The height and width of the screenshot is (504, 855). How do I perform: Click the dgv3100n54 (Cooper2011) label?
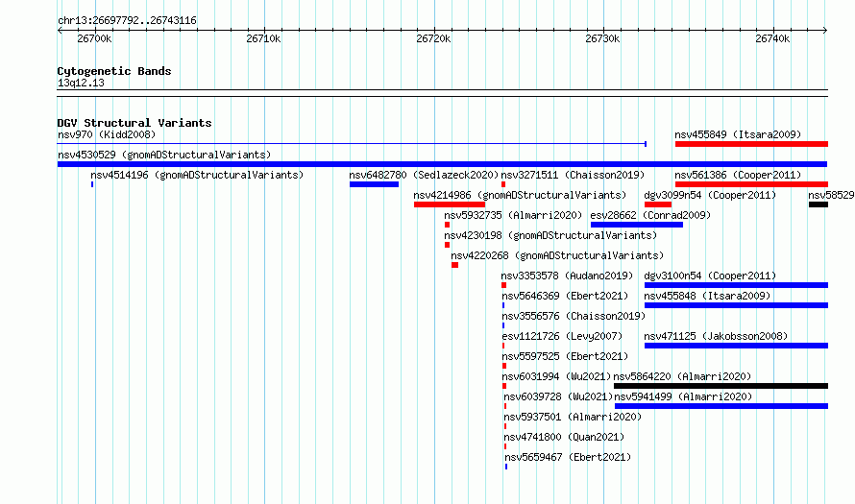click(x=710, y=276)
